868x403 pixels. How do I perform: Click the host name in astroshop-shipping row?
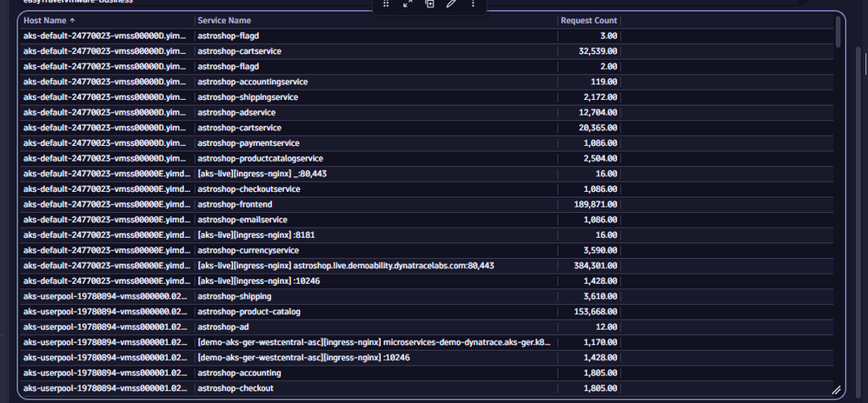106,296
